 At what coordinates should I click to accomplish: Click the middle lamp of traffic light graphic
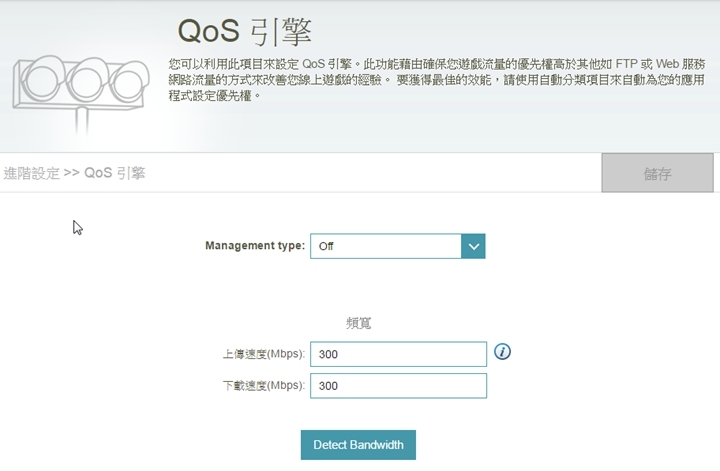pyautogui.click(x=87, y=82)
